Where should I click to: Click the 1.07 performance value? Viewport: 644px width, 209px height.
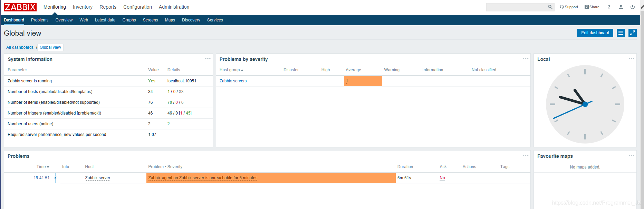pos(152,135)
